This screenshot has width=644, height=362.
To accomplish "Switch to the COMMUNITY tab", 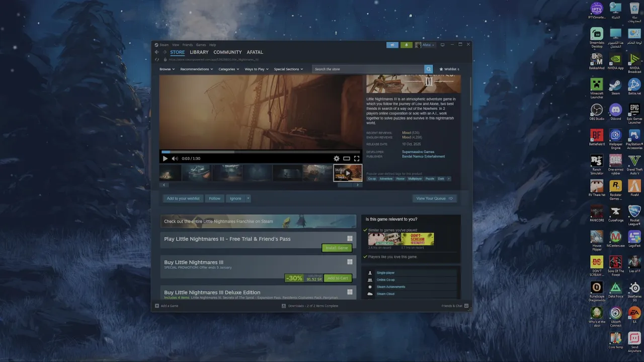I will (227, 52).
